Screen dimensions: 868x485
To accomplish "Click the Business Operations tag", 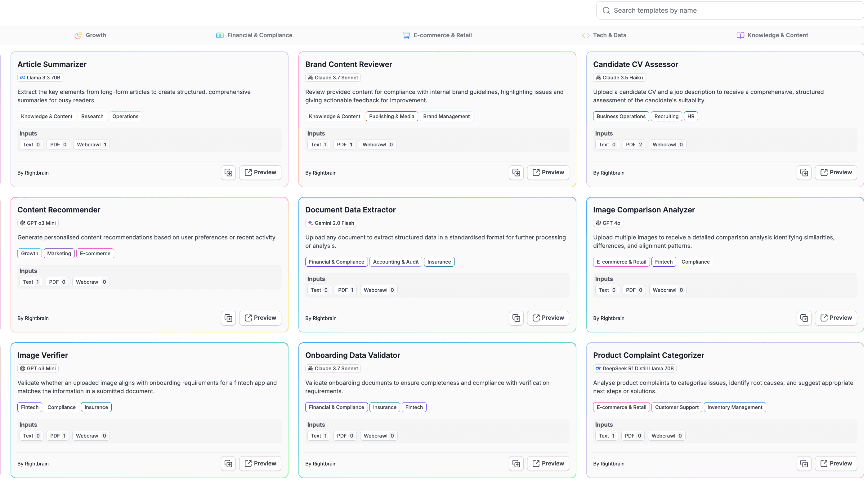I will 621,117.
